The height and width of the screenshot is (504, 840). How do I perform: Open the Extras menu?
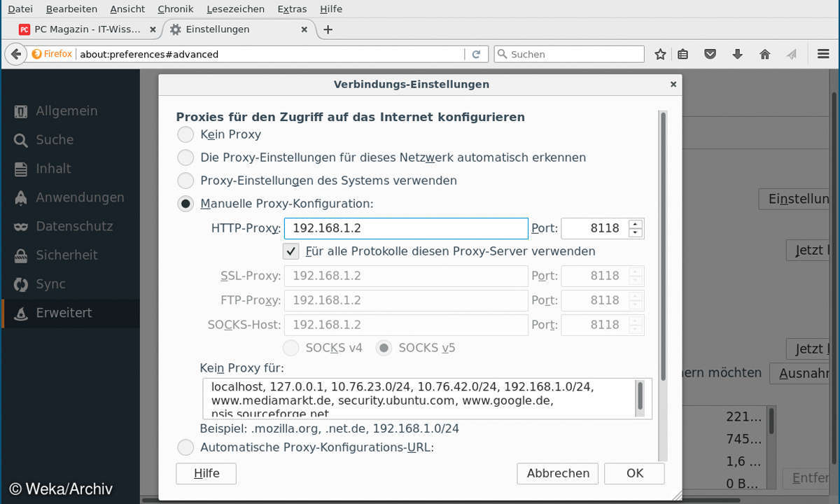pos(292,9)
